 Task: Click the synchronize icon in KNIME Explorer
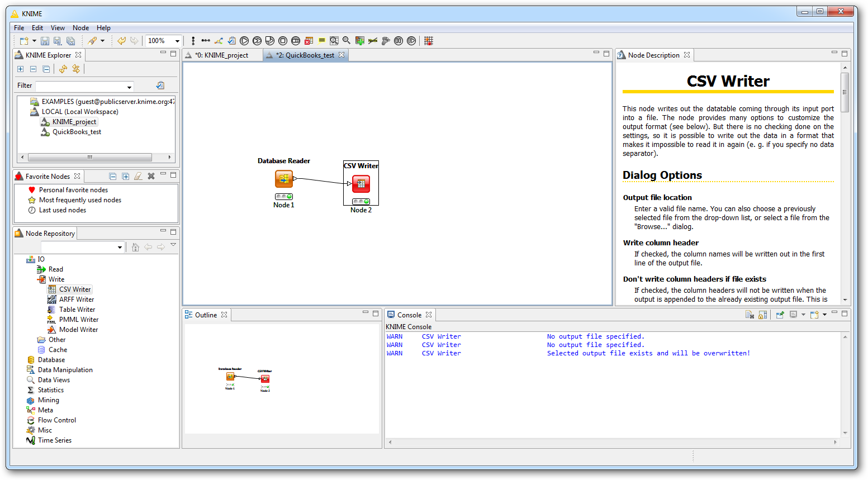[x=76, y=69]
